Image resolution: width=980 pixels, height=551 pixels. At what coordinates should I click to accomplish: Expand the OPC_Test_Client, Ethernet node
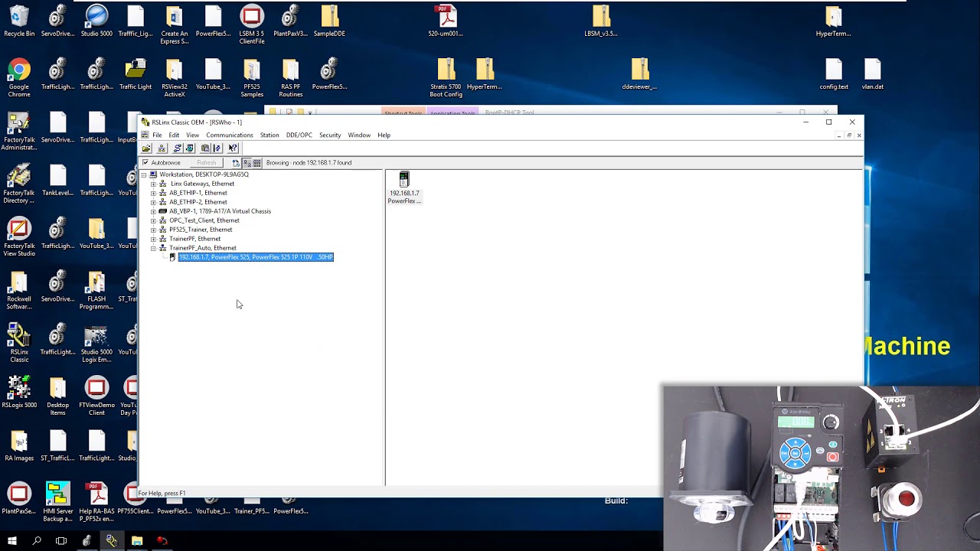click(x=153, y=220)
